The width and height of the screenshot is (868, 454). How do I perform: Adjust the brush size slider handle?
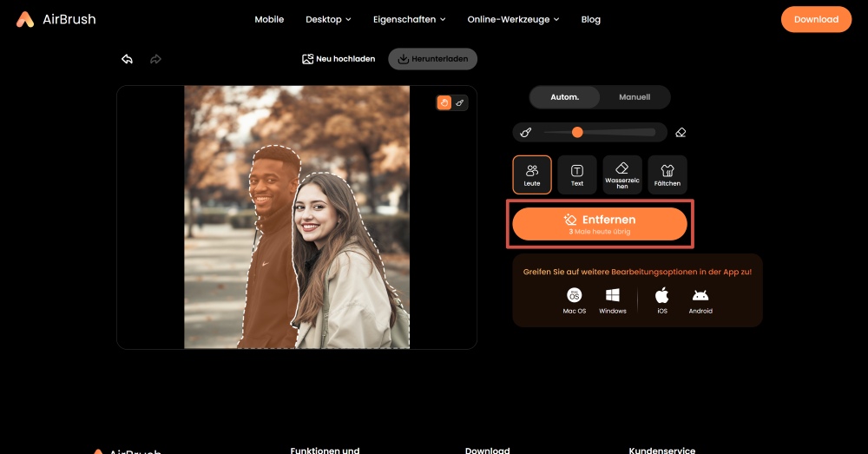coord(577,132)
